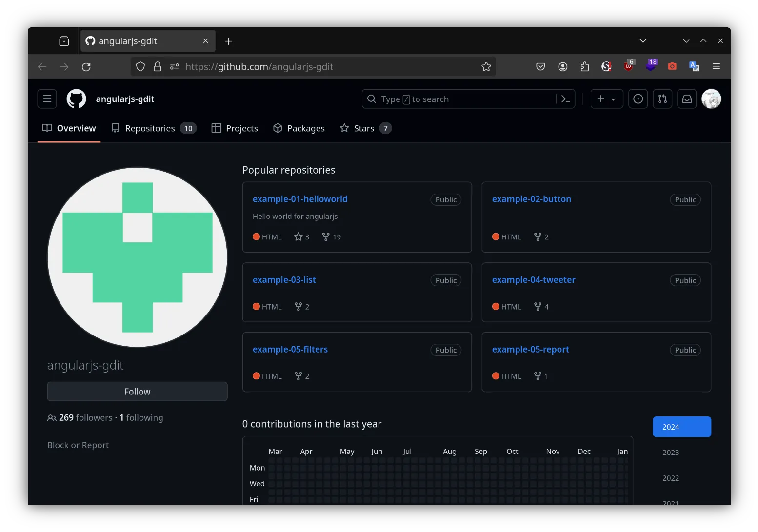The height and width of the screenshot is (532, 758).
Task: Click the forks count on example-01-helloworld
Action: [x=332, y=237]
